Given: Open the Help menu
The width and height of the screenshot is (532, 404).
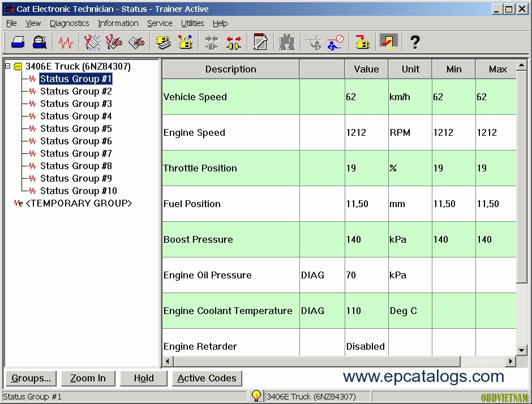Looking at the screenshot, I should (220, 23).
